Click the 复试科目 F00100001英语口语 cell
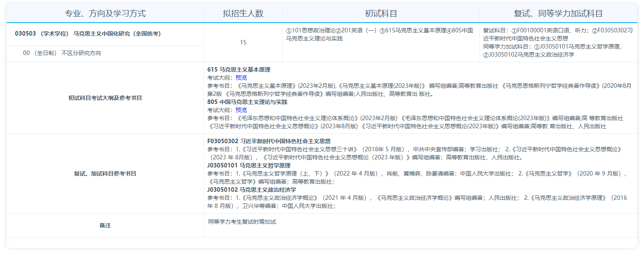The height and width of the screenshot is (254, 644). [x=558, y=42]
